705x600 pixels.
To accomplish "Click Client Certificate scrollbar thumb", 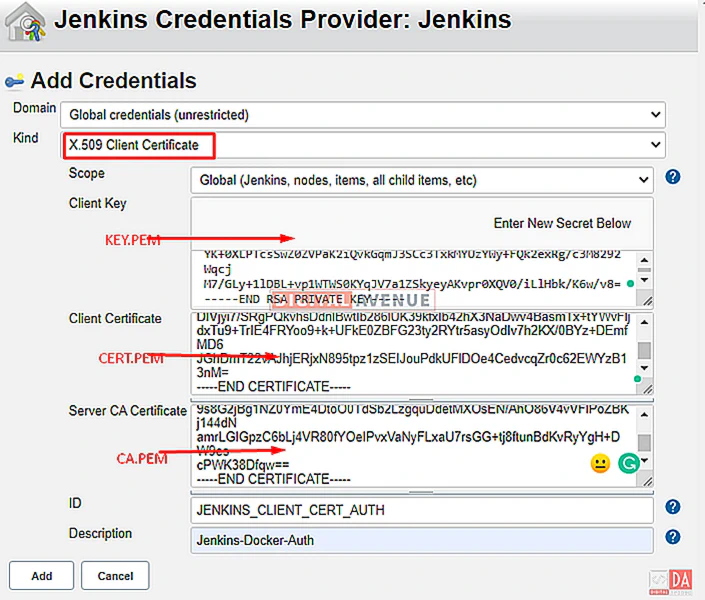I will coord(644,350).
